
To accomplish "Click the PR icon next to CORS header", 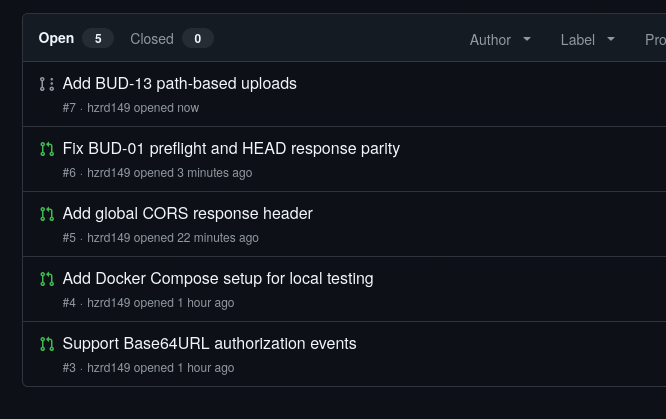I will pyautogui.click(x=47, y=214).
